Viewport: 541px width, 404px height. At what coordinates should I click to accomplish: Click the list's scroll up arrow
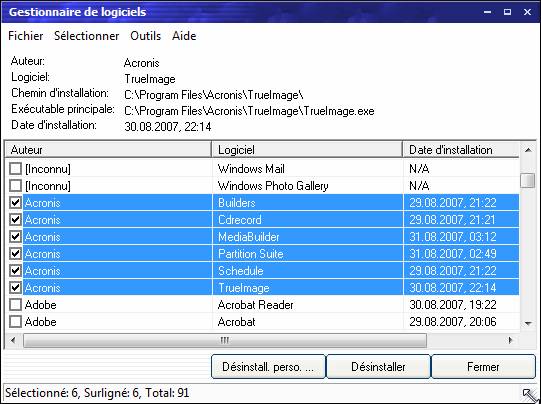(528, 150)
